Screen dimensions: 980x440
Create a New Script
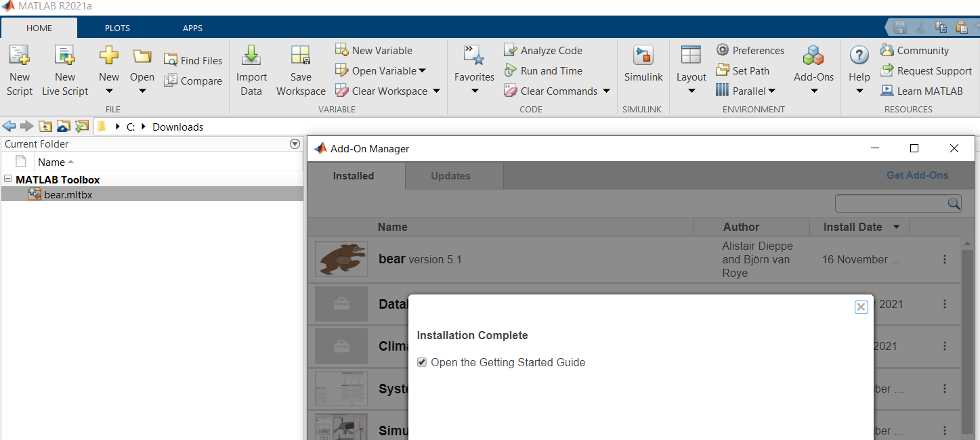coord(19,71)
